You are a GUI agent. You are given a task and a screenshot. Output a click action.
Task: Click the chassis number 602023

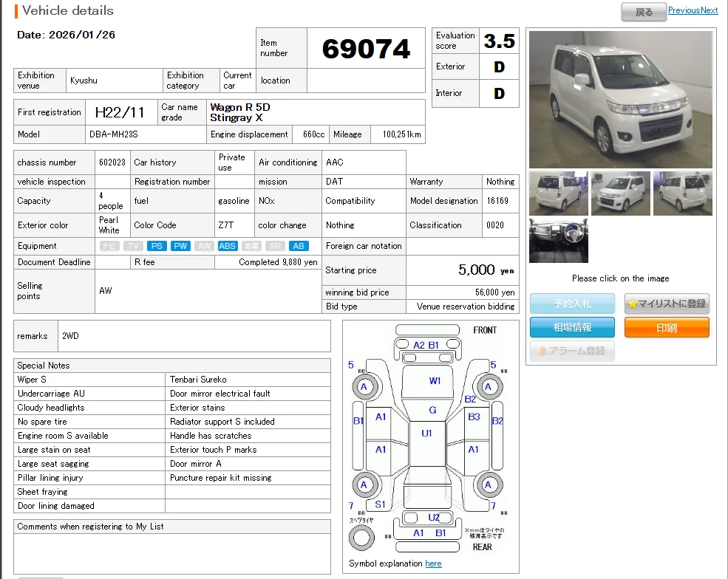pos(112,162)
